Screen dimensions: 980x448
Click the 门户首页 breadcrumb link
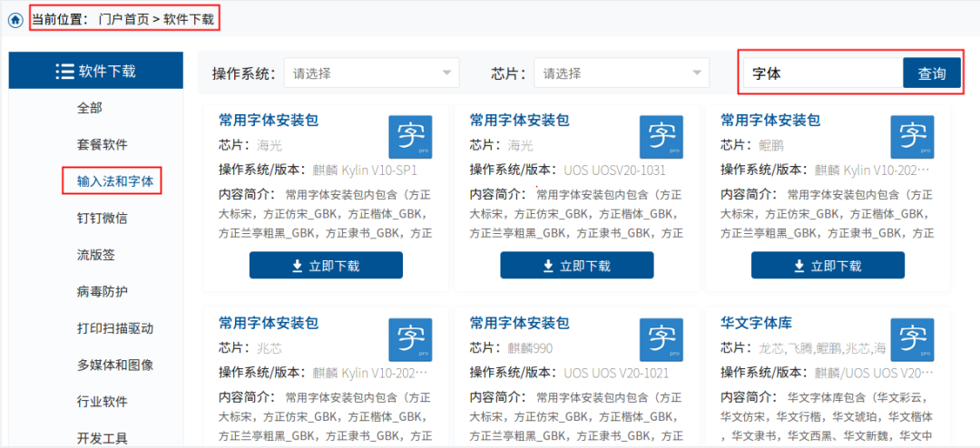point(123,19)
